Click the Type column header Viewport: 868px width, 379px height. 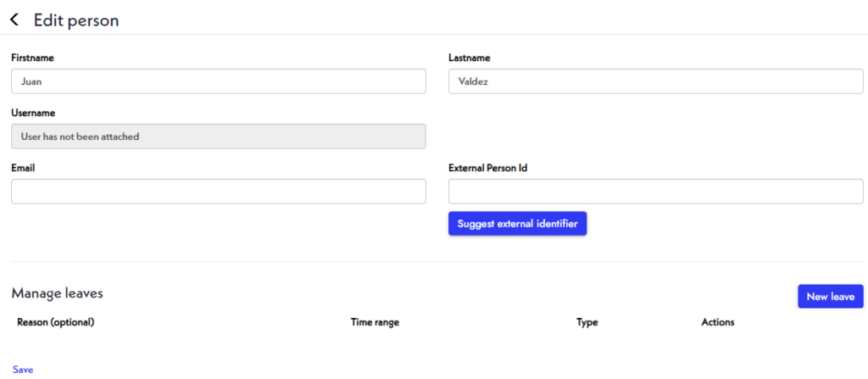click(x=587, y=322)
